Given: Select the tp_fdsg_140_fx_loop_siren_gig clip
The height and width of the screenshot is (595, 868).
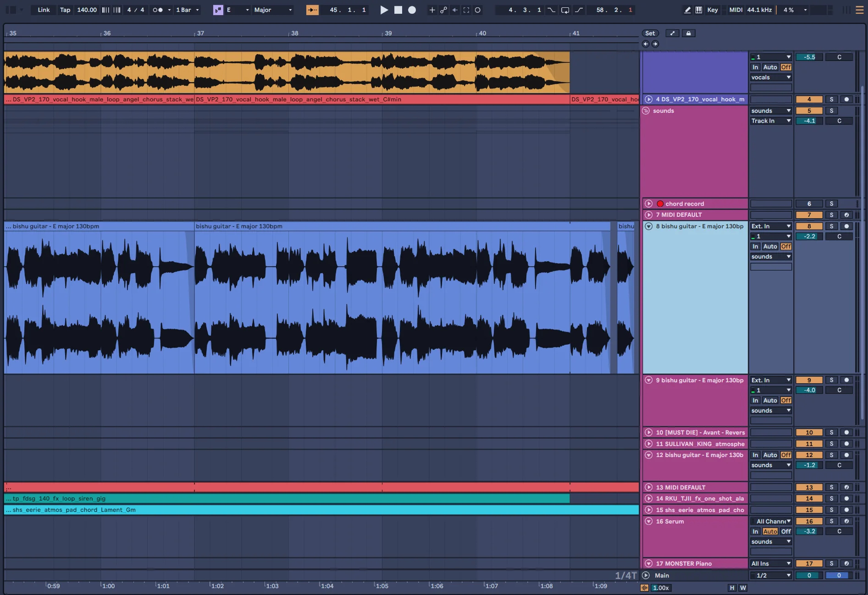Looking at the screenshot, I should [x=287, y=498].
